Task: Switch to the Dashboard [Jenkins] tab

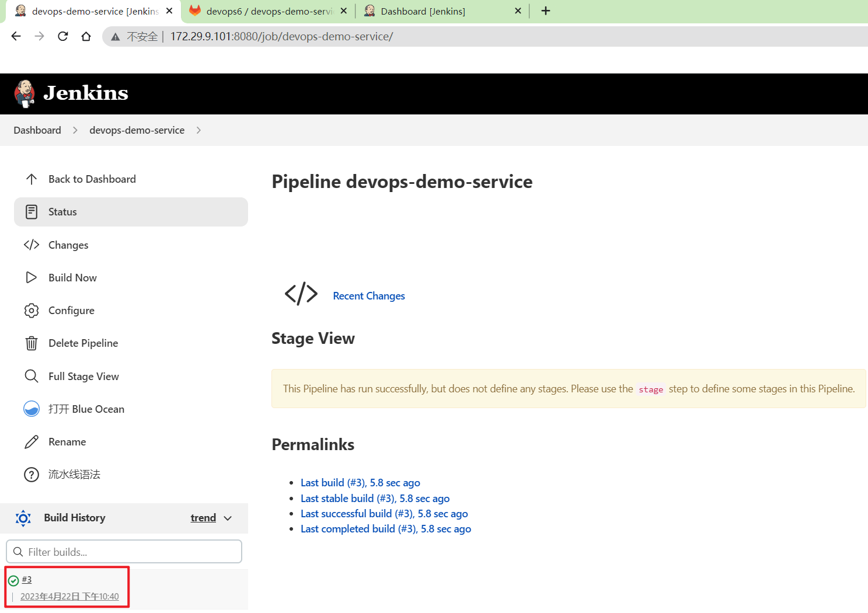Action: pyautogui.click(x=442, y=11)
